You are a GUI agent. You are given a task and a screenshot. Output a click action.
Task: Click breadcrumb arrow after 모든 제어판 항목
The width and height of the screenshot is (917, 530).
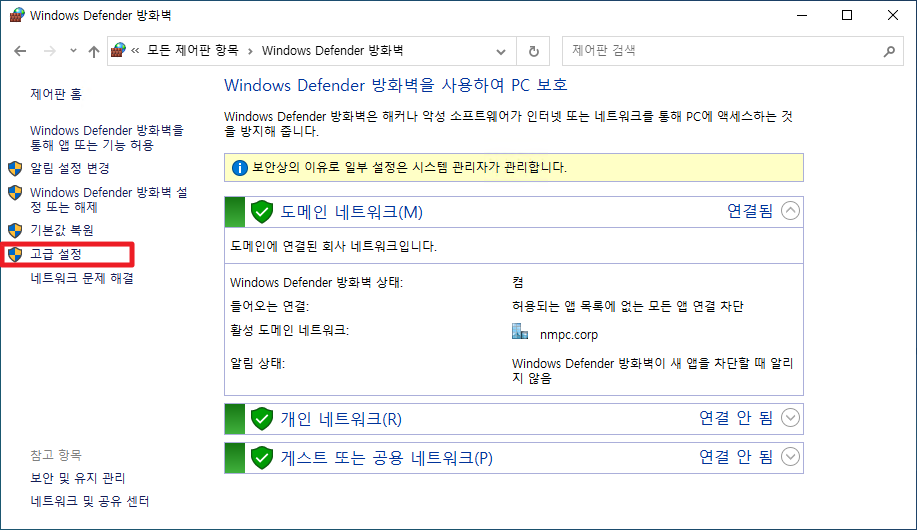(x=250, y=51)
